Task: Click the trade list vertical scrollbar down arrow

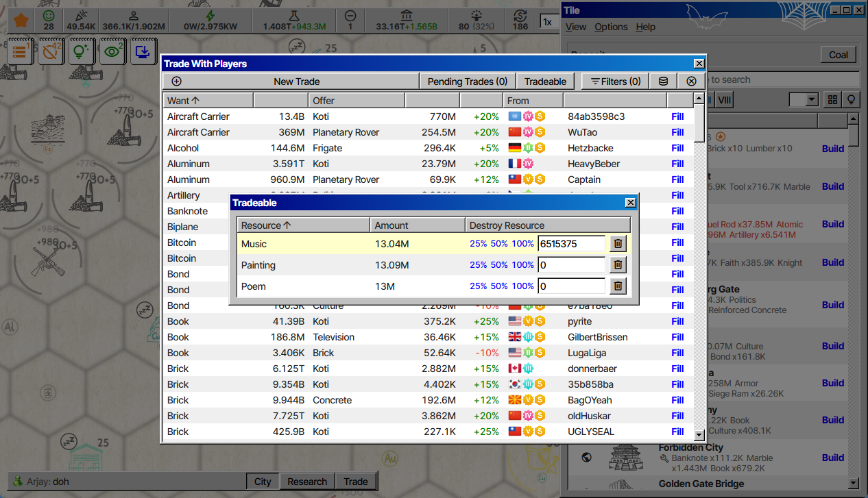Action: (x=699, y=435)
